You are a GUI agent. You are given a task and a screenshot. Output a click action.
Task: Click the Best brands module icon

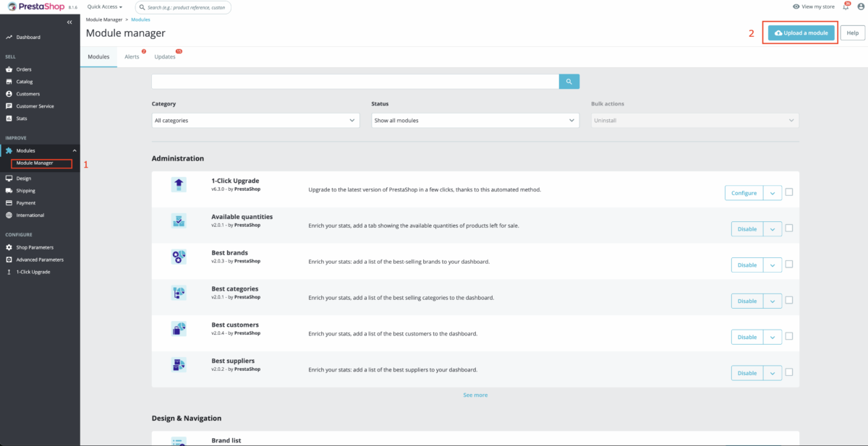click(179, 257)
